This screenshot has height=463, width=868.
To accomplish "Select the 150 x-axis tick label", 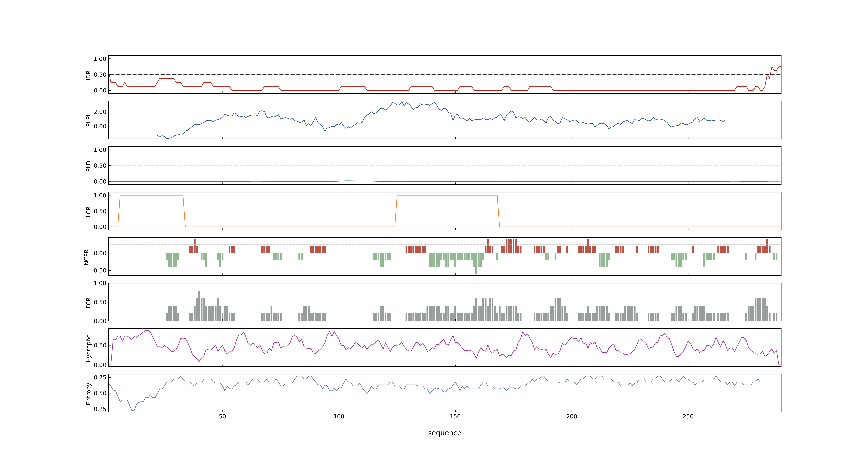I will tap(455, 416).
